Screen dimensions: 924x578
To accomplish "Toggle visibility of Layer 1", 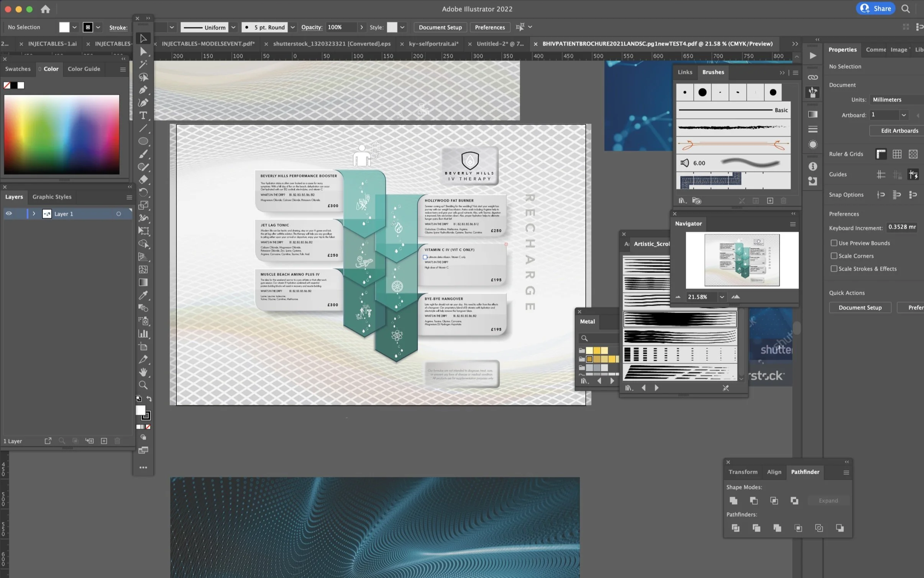I will click(x=8, y=214).
